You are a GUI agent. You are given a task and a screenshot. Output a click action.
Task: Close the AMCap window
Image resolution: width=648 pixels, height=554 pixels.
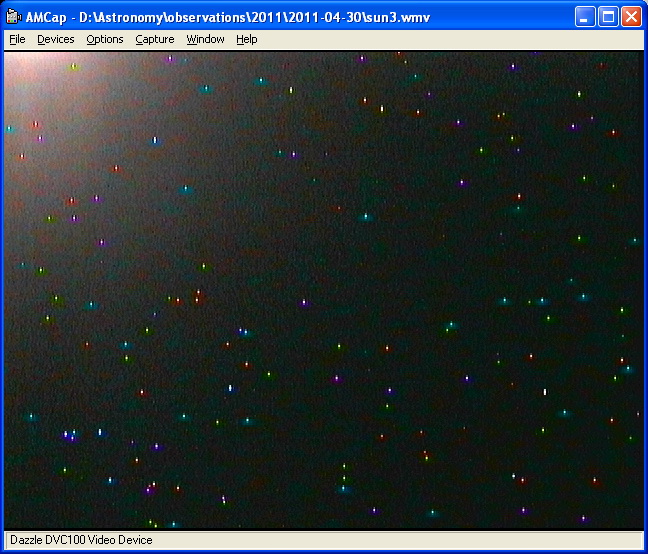click(631, 17)
